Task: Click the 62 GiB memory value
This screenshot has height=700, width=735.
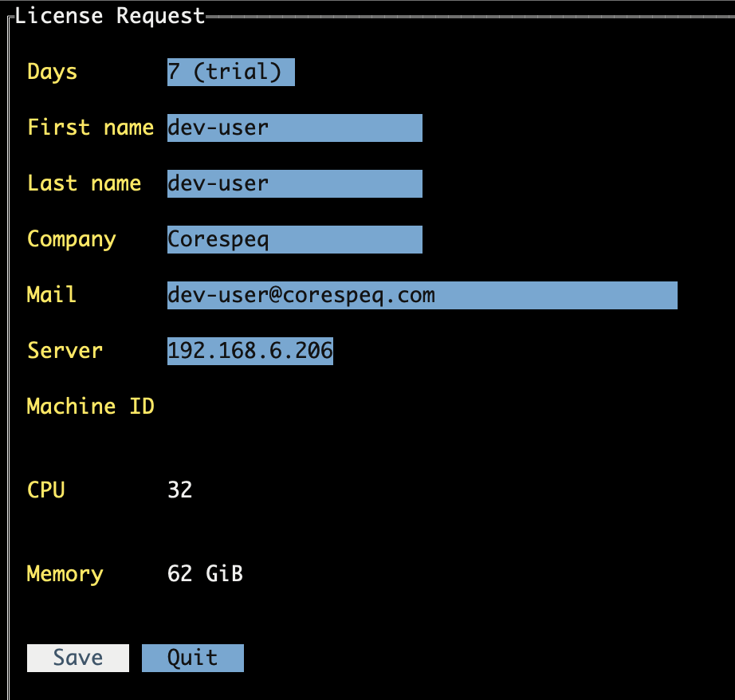Action: tap(205, 574)
